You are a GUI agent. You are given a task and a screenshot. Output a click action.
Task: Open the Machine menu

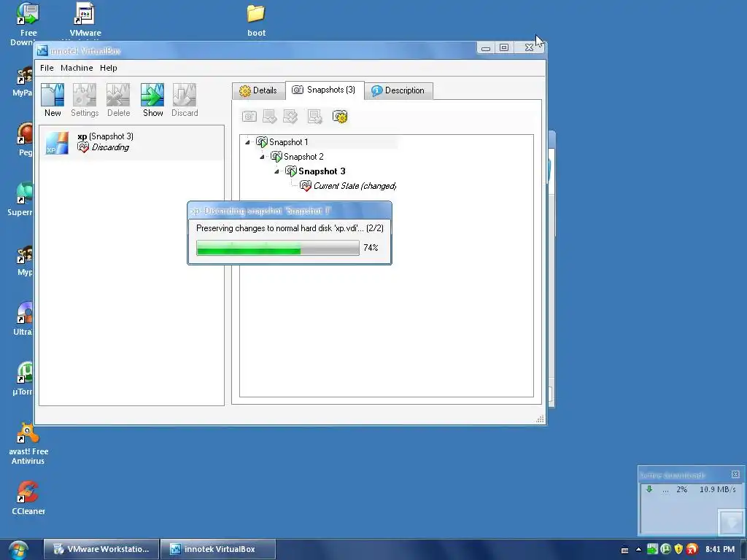tap(77, 68)
